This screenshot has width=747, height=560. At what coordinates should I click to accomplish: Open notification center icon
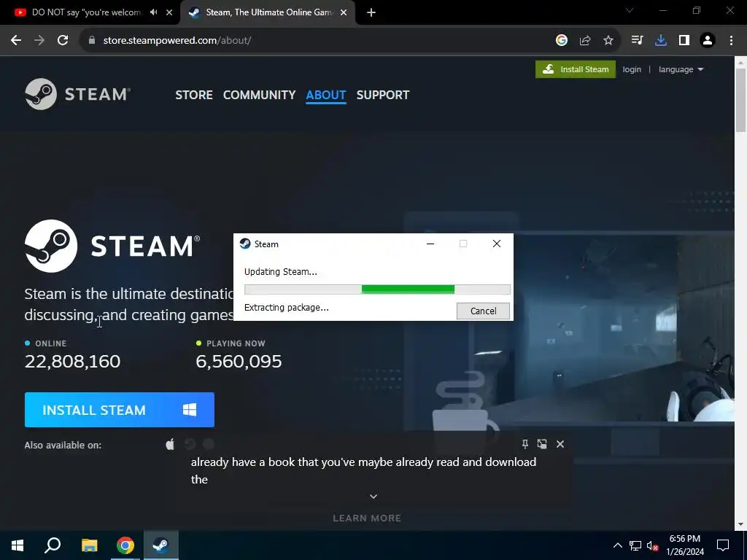[723, 545]
